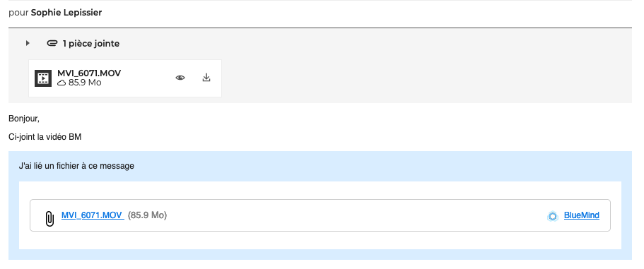Click the 'Bonjour,' greeting line
This screenshot has height=269, width=644.
tap(24, 119)
